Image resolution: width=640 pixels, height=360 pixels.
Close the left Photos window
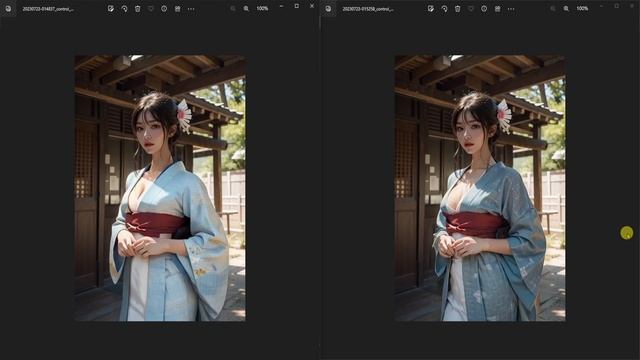(x=312, y=6)
